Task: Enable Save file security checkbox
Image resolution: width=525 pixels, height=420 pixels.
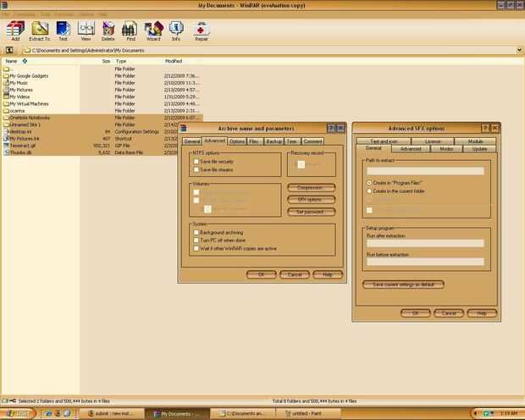Action: click(x=196, y=161)
